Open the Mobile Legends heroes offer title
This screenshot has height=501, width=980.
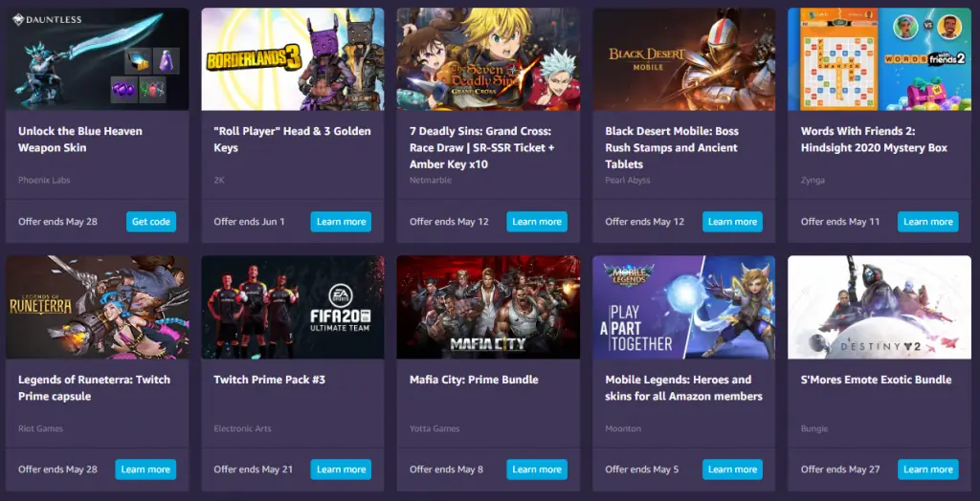pos(683,388)
